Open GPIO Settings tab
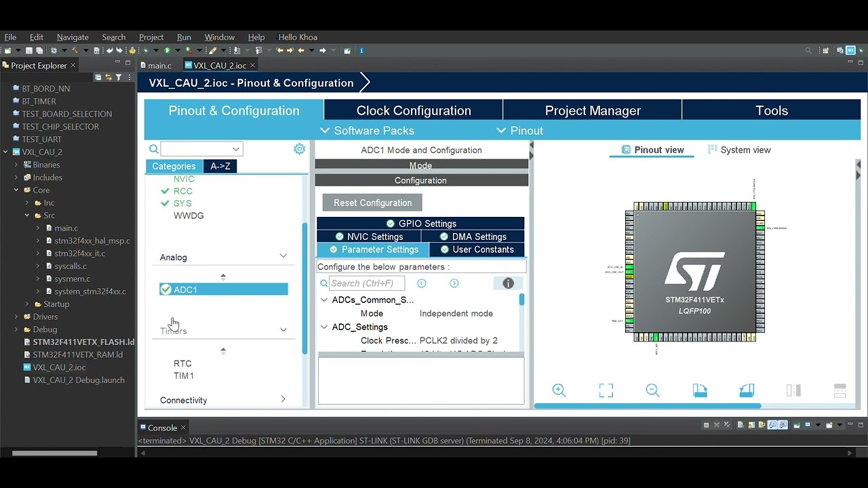The image size is (868, 488). click(x=420, y=223)
